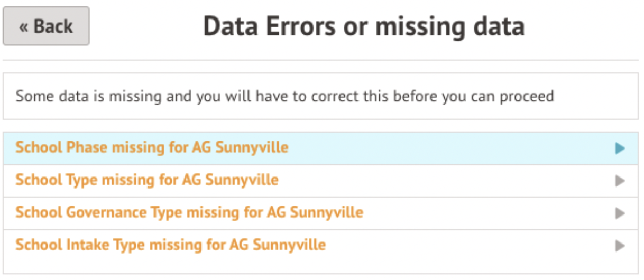Expand the School Type missing arrow

point(620,181)
